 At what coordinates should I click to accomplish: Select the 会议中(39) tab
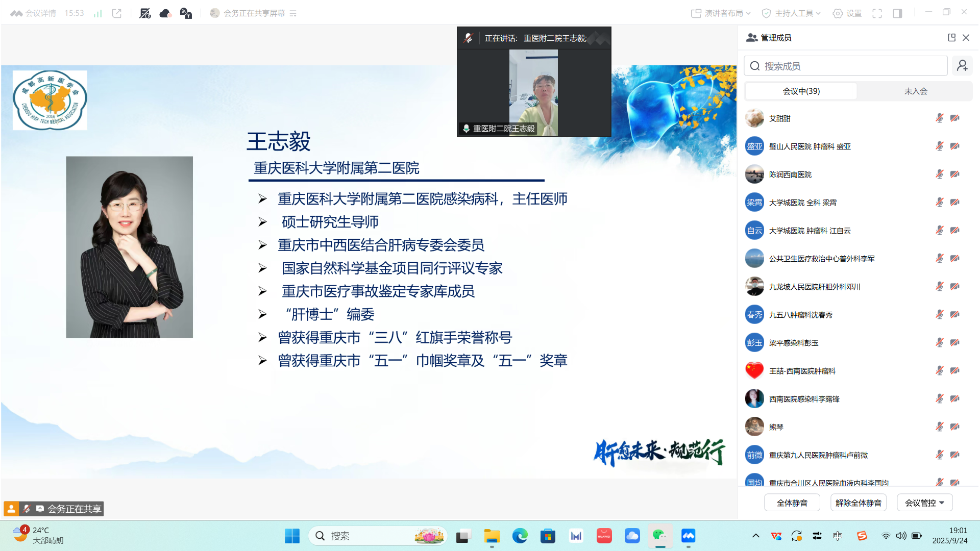[x=800, y=91]
